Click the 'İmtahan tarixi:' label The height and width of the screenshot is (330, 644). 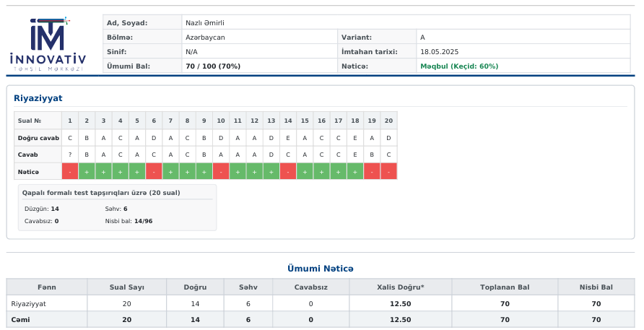coord(369,52)
